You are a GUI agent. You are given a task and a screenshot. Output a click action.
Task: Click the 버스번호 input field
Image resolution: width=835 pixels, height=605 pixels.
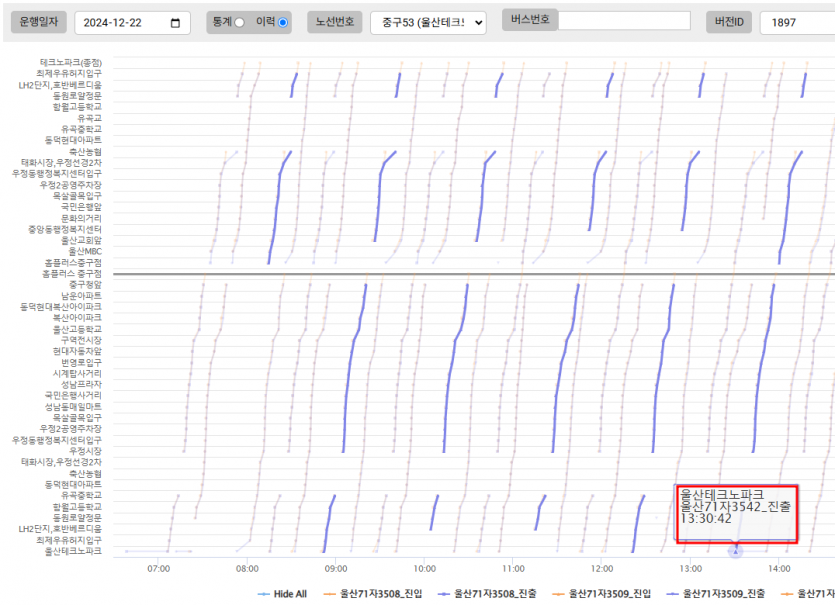pos(624,21)
